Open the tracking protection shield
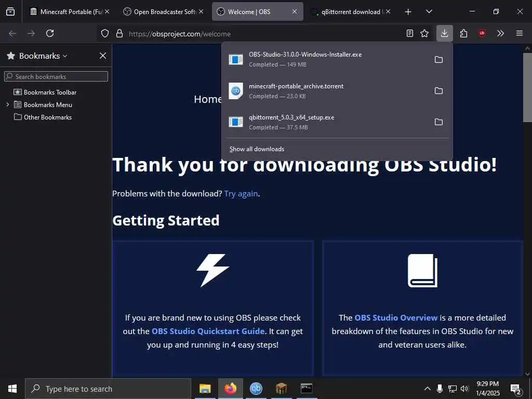This screenshot has width=532, height=399. (x=105, y=33)
